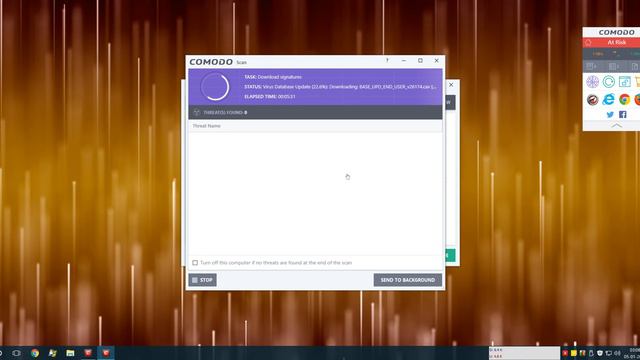
Task: Open Firefox from the Comodo widget
Action: point(638,99)
